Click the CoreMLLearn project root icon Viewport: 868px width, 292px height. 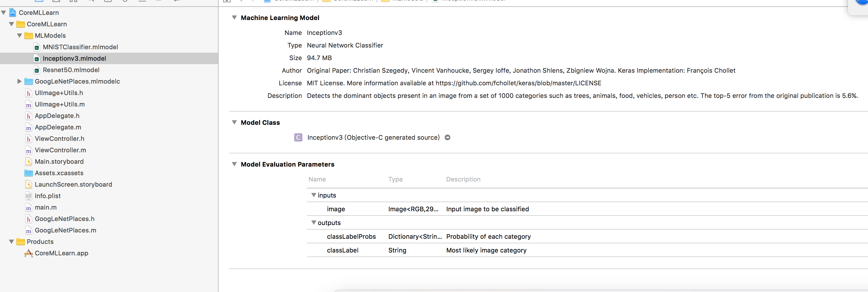pos(12,13)
